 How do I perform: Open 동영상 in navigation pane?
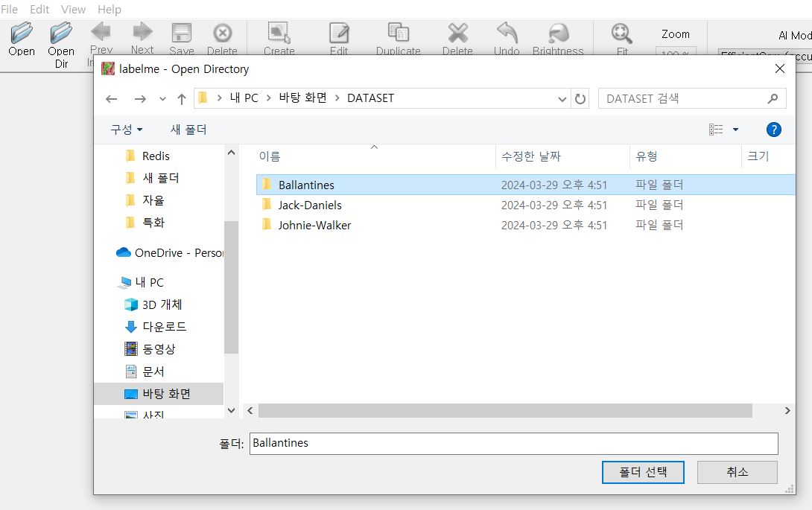(150, 349)
